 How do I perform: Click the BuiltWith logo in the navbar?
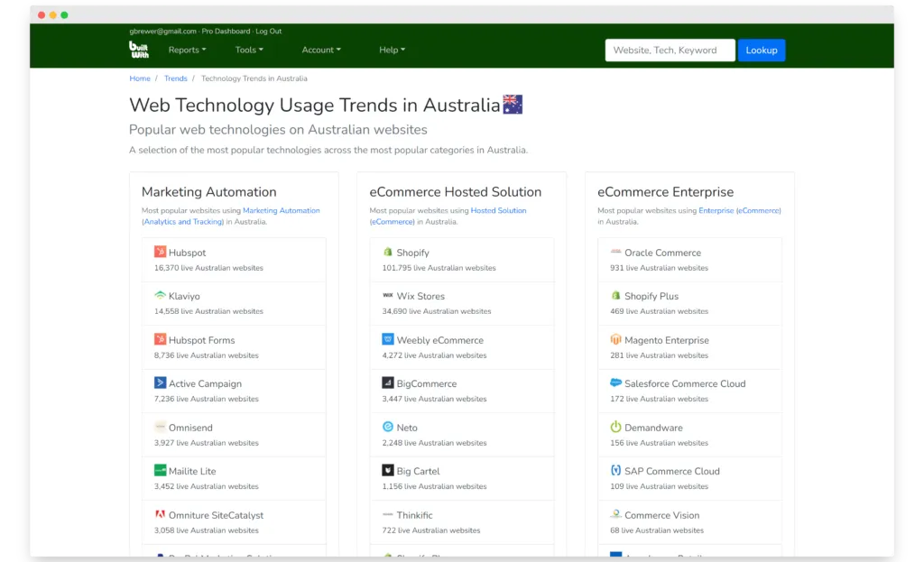[x=139, y=51]
